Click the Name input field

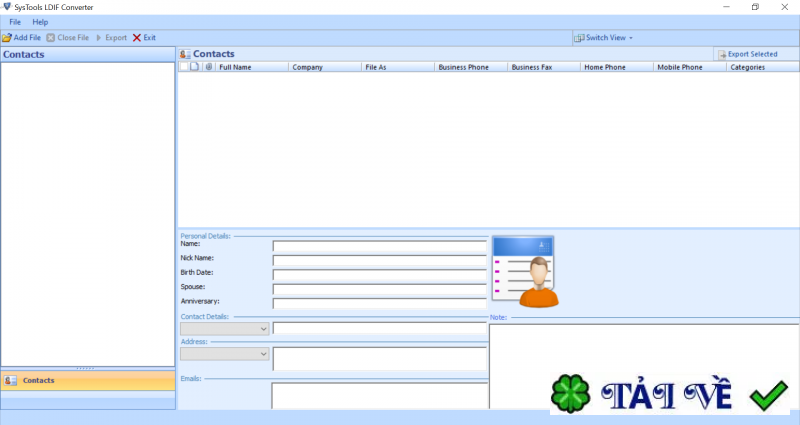coord(380,246)
